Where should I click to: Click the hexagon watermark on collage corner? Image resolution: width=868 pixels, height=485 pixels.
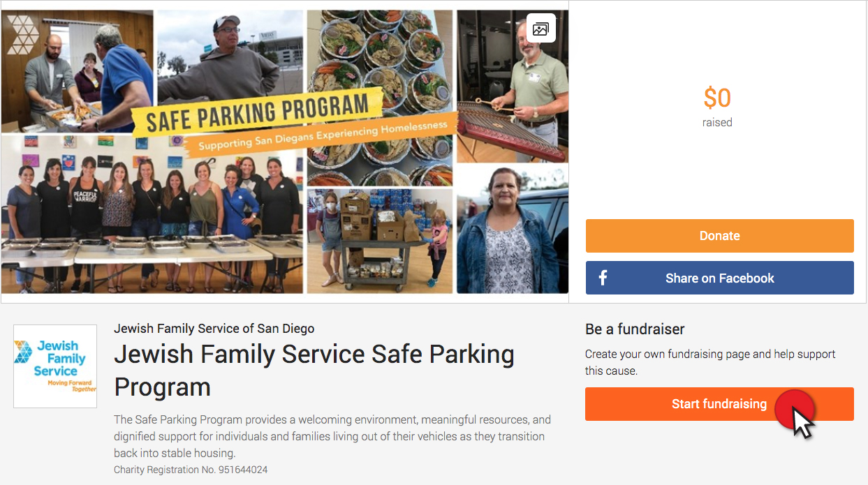[x=22, y=31]
